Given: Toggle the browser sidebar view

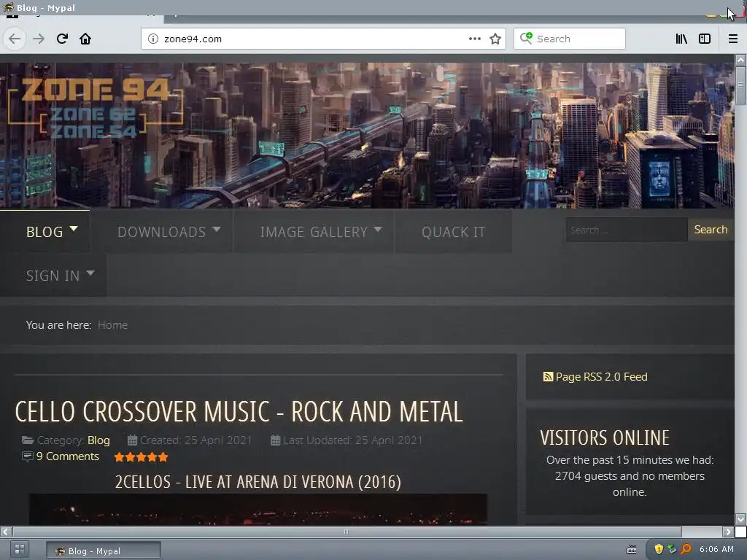Looking at the screenshot, I should (705, 39).
